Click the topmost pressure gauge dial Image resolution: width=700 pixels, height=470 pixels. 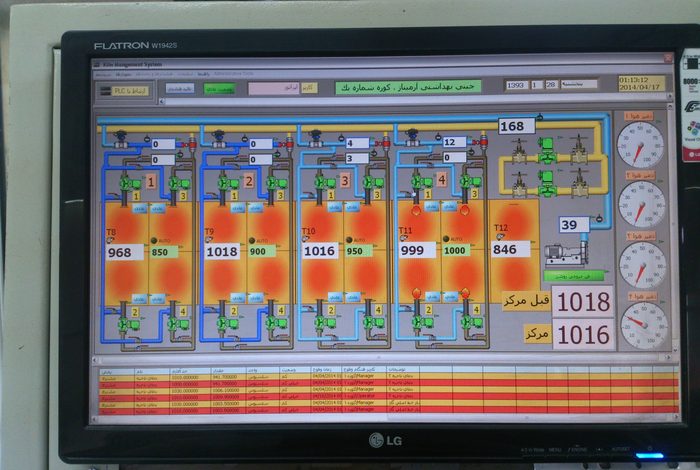tap(640, 145)
